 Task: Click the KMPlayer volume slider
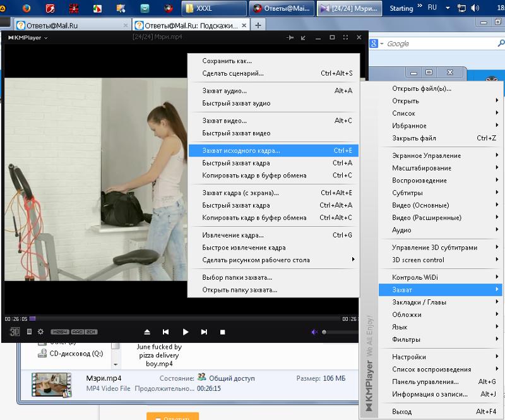[340, 332]
